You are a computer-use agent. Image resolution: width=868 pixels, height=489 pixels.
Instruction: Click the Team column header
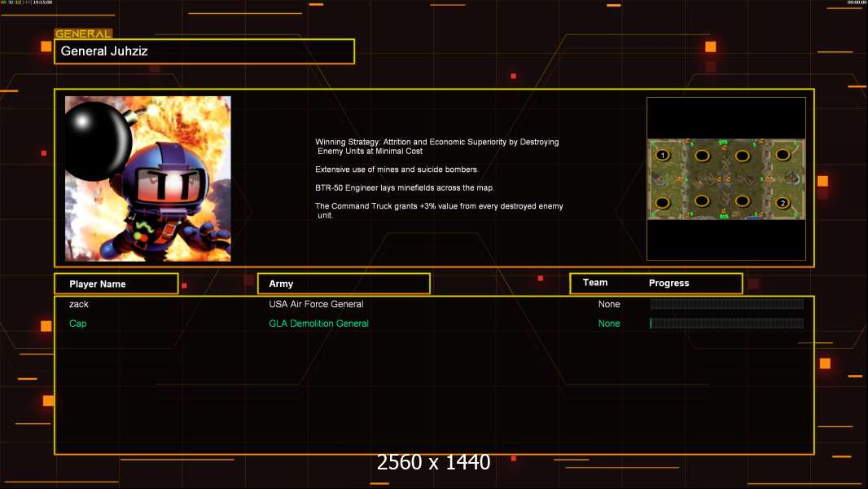tap(595, 283)
